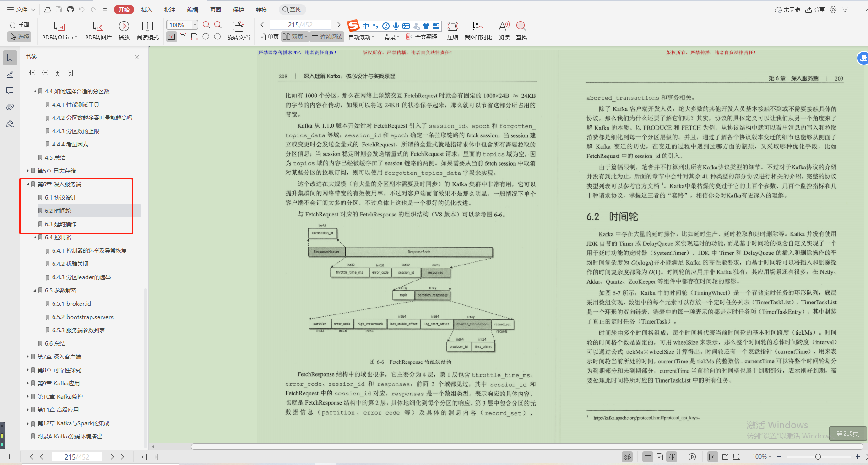Toggle 双页 two-page view
Screen dimensions: 868x465
coord(295,37)
